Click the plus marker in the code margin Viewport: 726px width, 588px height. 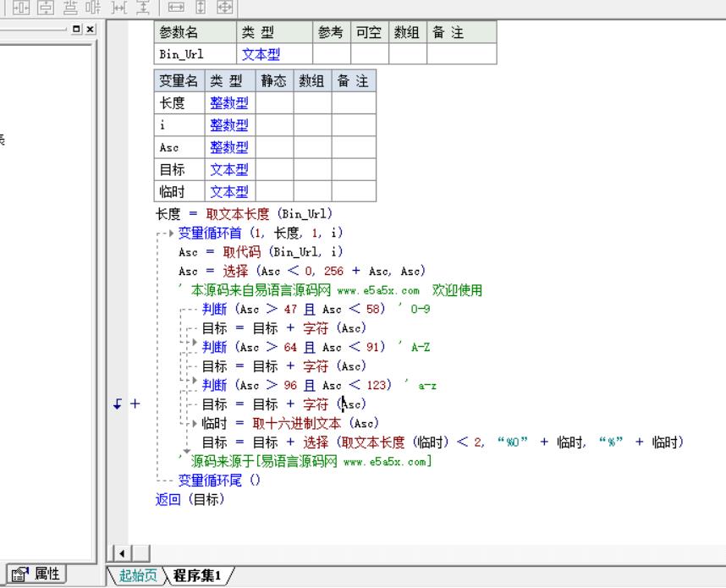(135, 404)
